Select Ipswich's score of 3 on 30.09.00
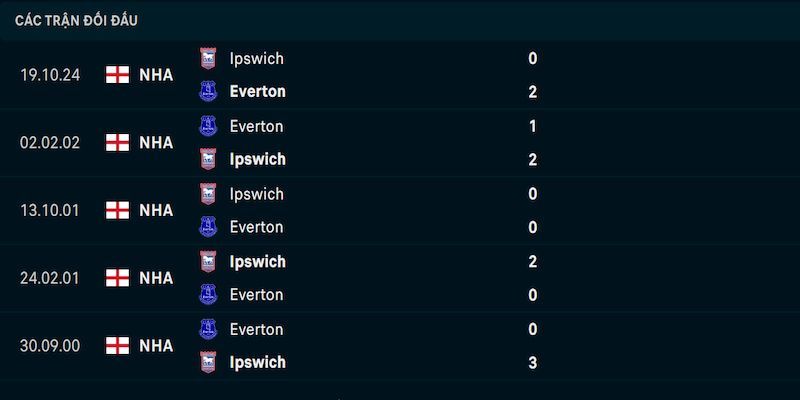800x400 pixels. click(533, 363)
